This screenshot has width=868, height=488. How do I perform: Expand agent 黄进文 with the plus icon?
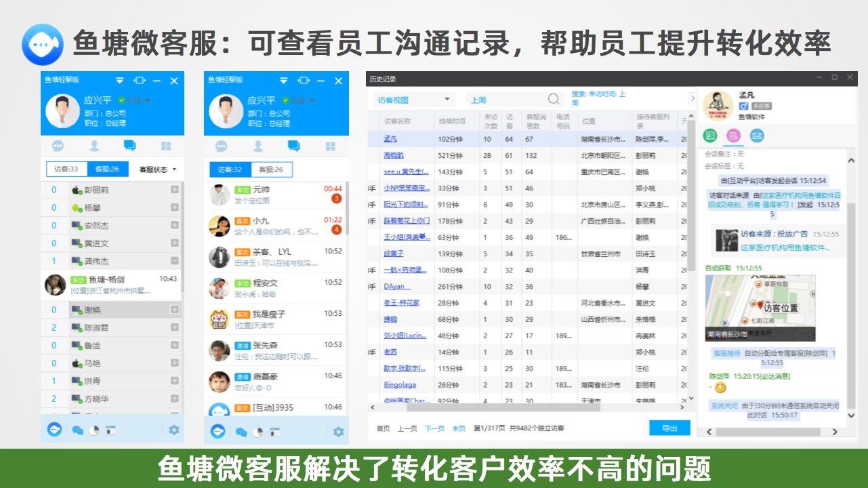[x=175, y=243]
